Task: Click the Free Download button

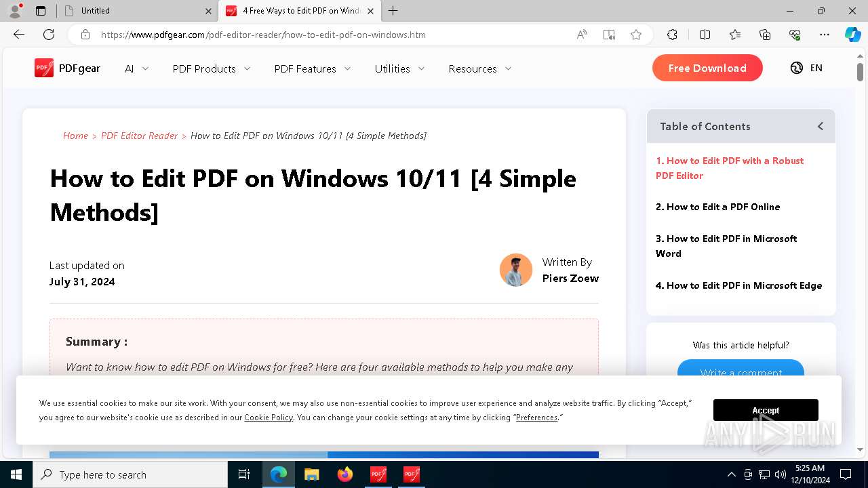Action: 707,68
